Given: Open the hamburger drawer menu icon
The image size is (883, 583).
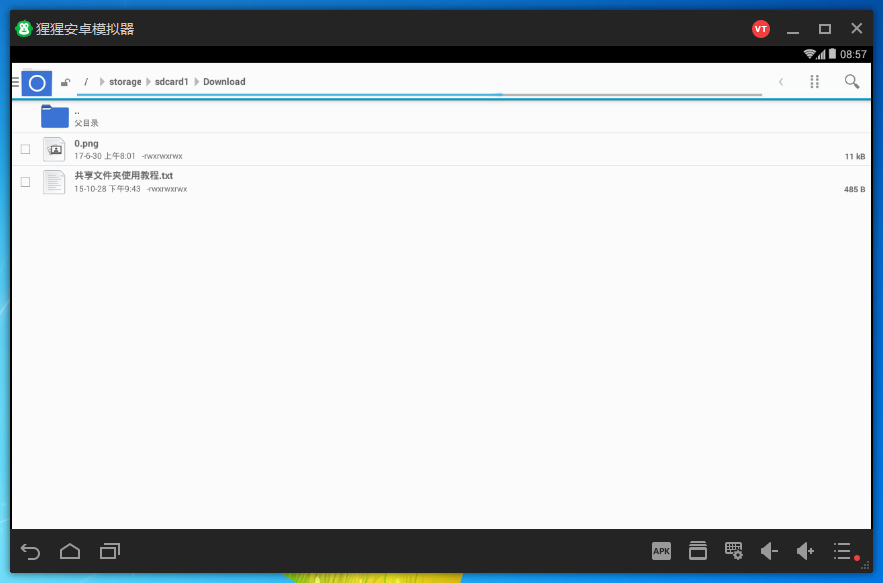Looking at the screenshot, I should (16, 82).
